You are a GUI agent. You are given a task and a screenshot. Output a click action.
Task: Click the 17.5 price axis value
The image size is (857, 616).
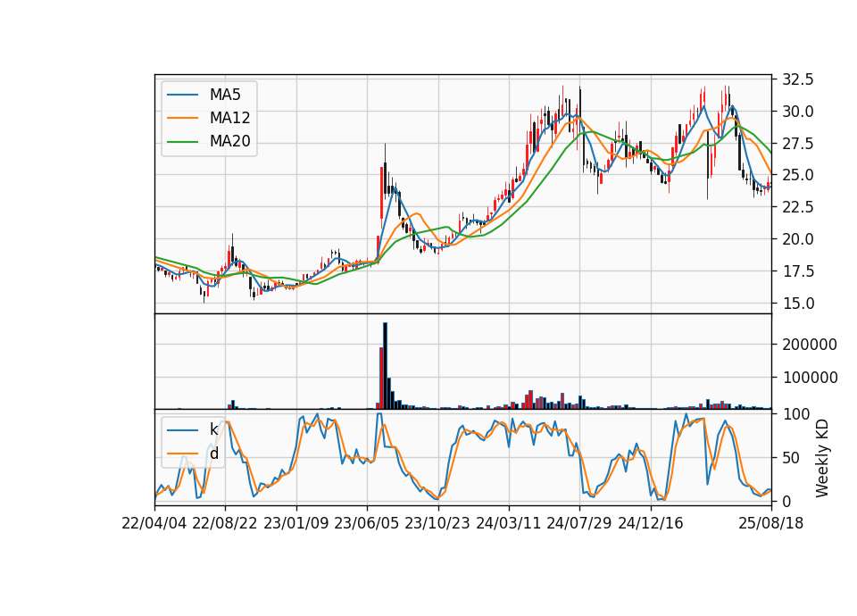click(x=798, y=271)
